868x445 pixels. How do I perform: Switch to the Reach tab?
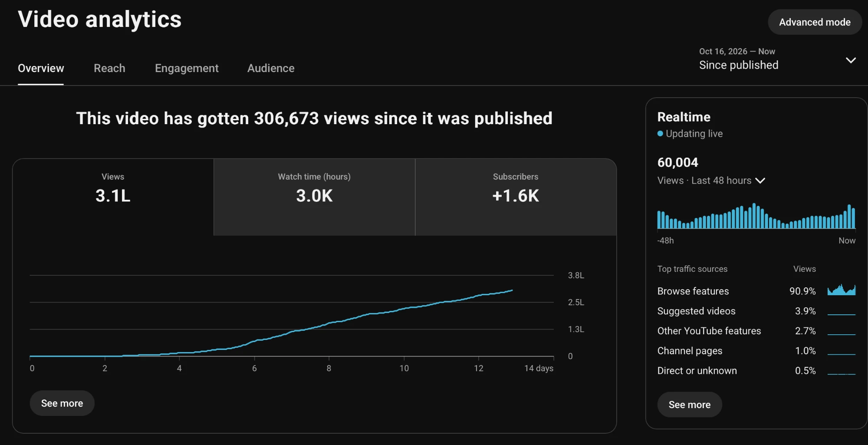[x=109, y=68]
